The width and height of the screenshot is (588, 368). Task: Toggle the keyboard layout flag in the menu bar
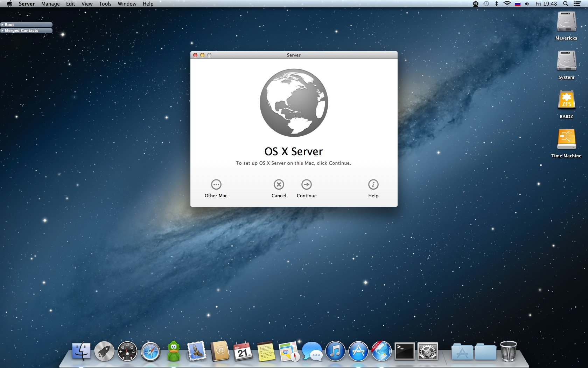click(x=517, y=4)
